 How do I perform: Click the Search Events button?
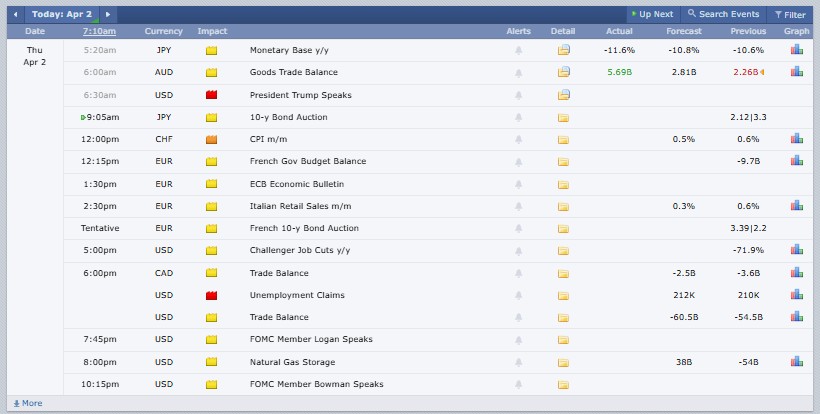click(722, 15)
